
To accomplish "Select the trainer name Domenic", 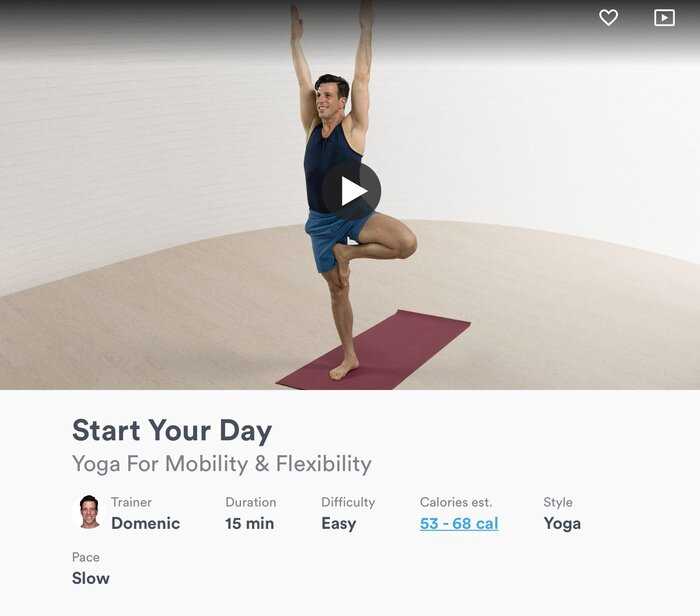I will [146, 523].
